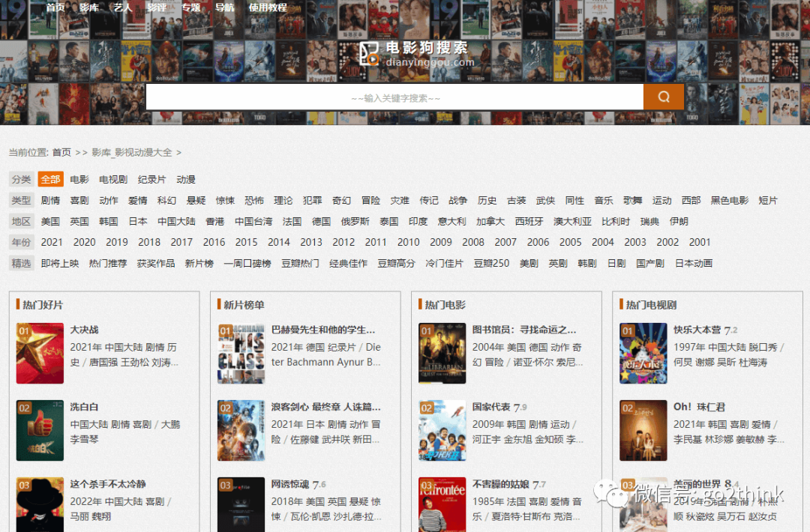Open the 日本动画 curated list

click(694, 263)
